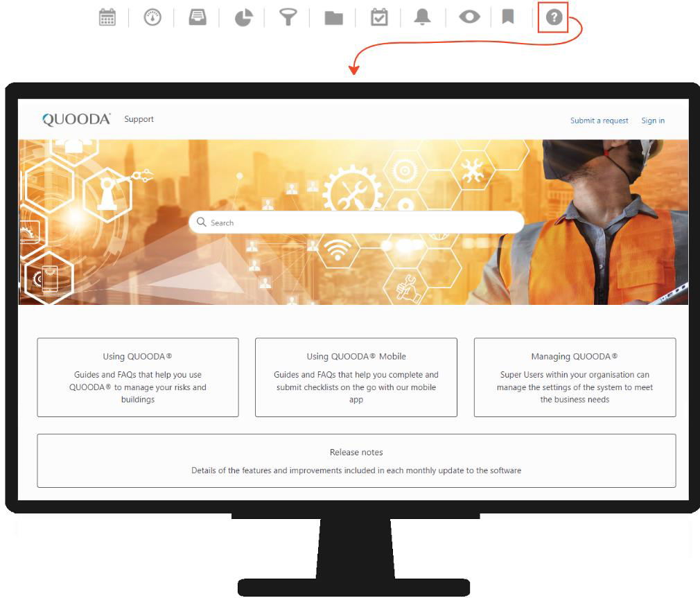Click text 'Details of the features and improvements'
Viewport: 700px width, 598px height.
point(283,471)
